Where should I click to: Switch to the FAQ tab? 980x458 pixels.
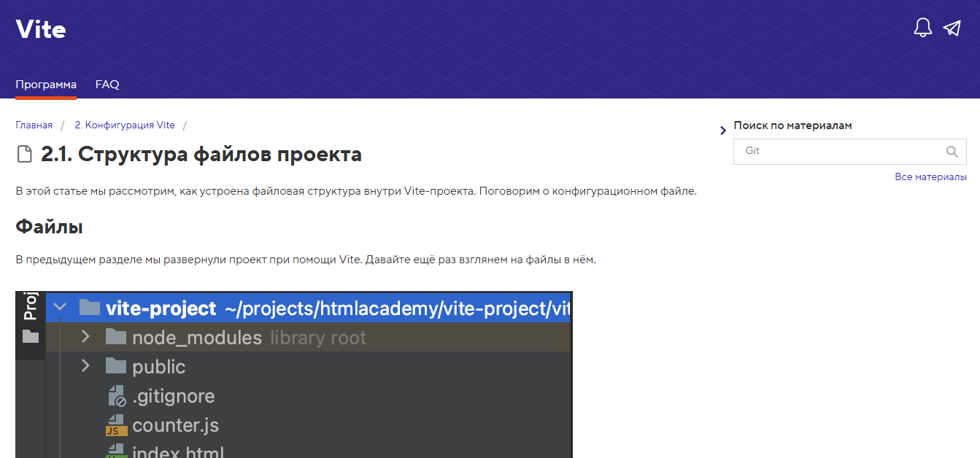(107, 85)
